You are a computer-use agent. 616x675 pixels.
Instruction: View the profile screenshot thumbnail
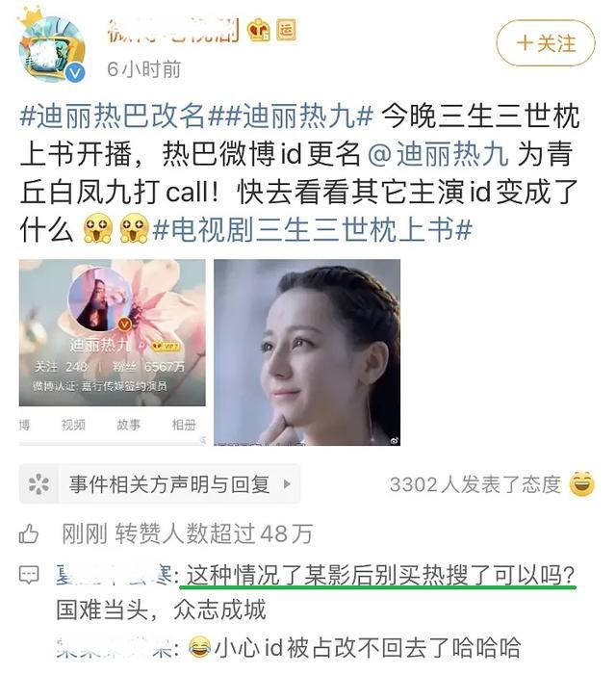coord(113,351)
